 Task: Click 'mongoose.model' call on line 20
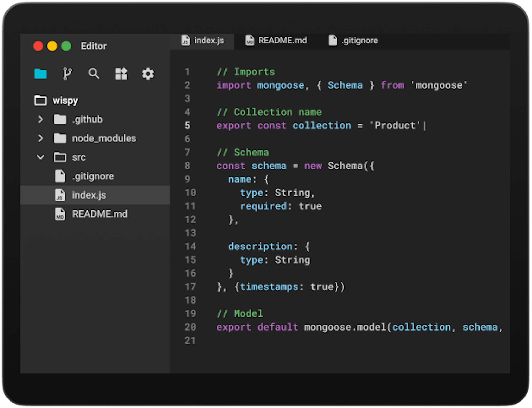(345, 327)
